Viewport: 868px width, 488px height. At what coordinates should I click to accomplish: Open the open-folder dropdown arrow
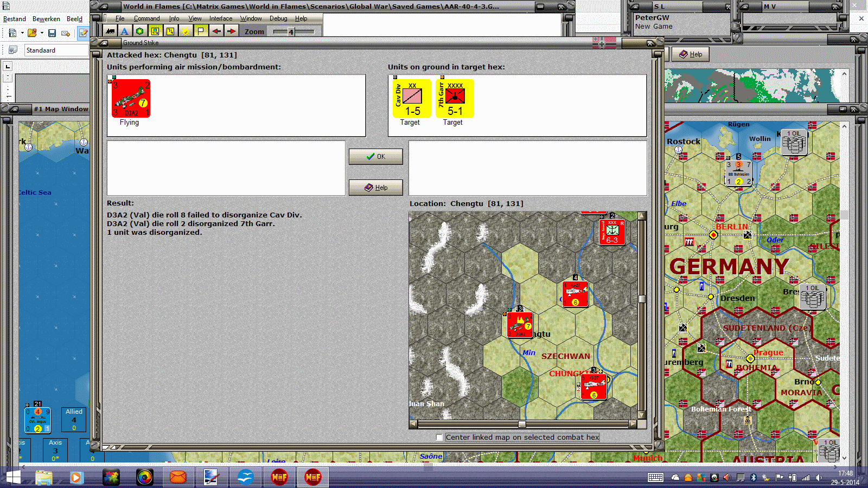[x=42, y=33]
